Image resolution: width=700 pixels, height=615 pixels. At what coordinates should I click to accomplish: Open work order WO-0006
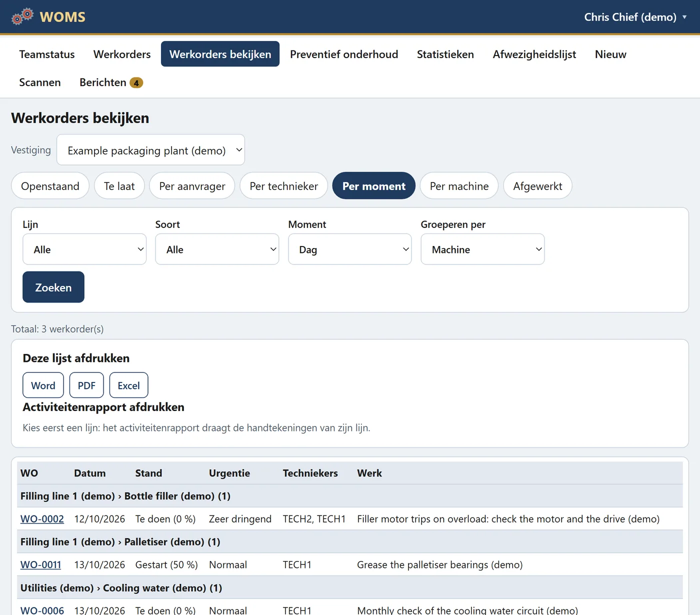click(42, 610)
